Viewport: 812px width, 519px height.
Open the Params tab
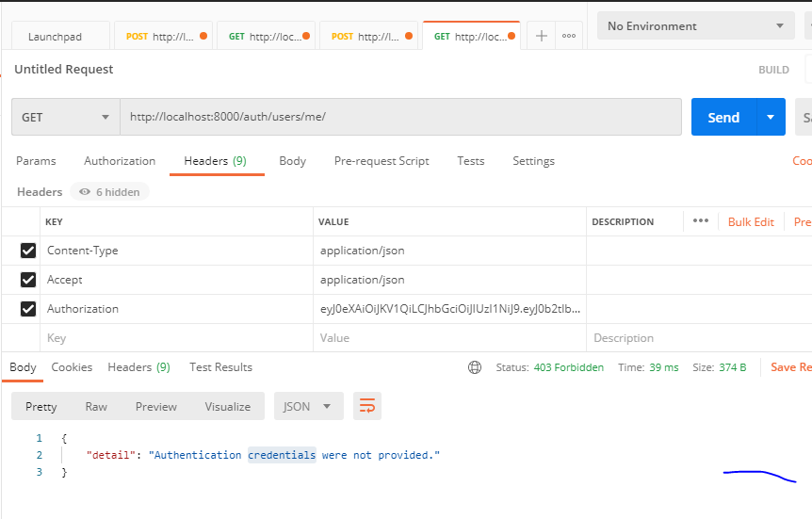(36, 161)
